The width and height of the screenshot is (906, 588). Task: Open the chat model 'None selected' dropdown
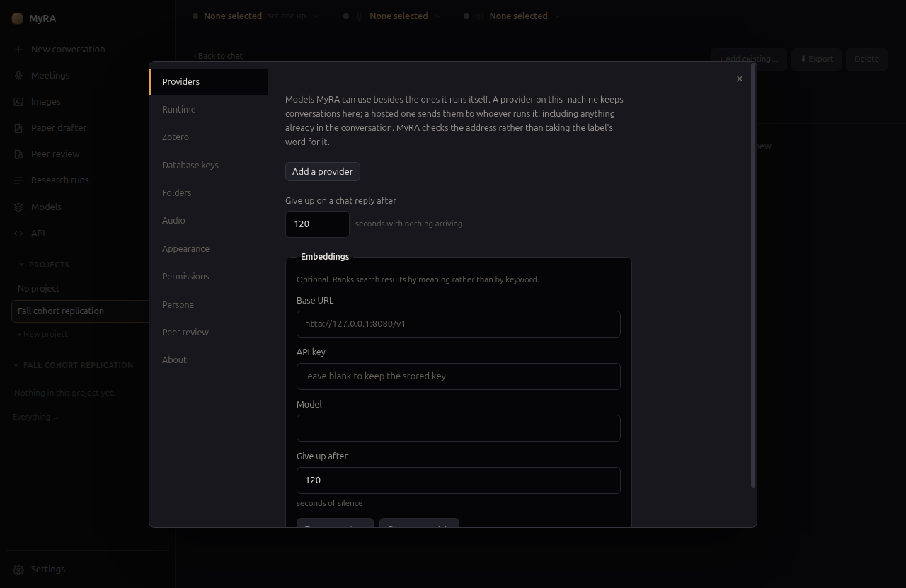click(256, 16)
